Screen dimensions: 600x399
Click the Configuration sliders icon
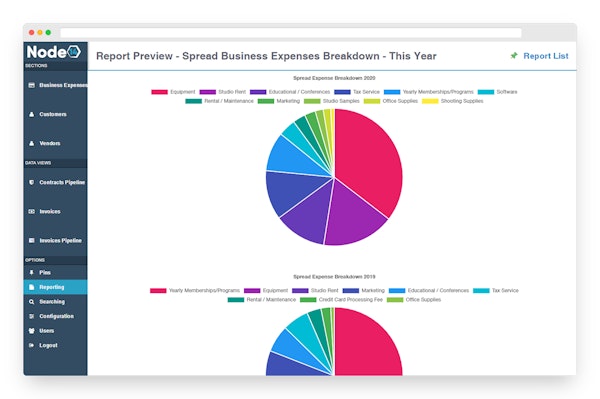(32, 316)
